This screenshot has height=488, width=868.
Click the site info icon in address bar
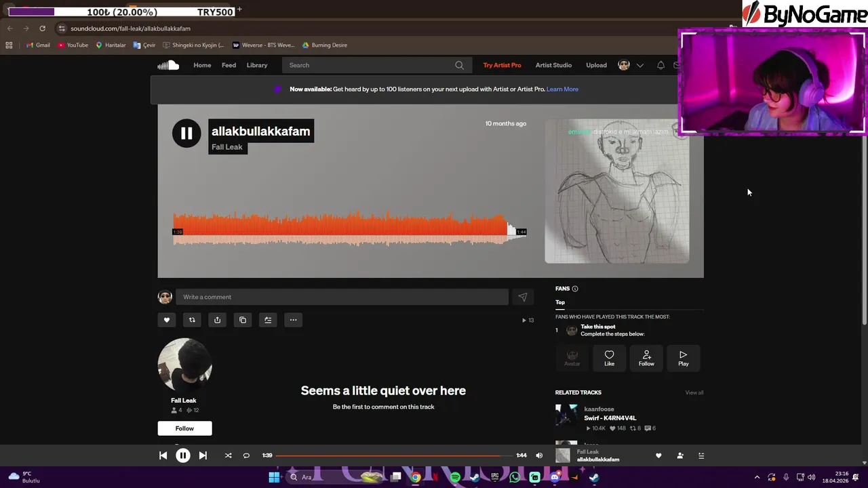click(x=62, y=28)
